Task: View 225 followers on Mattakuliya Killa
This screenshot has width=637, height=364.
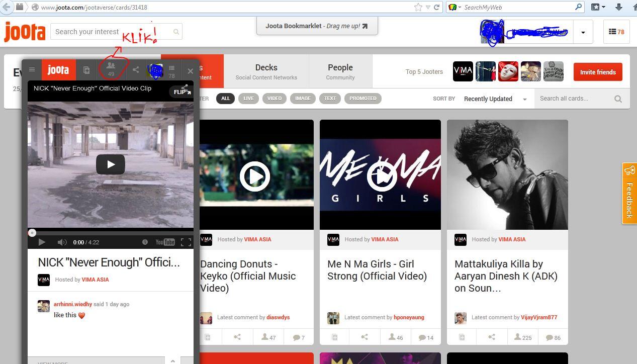Action: pyautogui.click(x=523, y=337)
